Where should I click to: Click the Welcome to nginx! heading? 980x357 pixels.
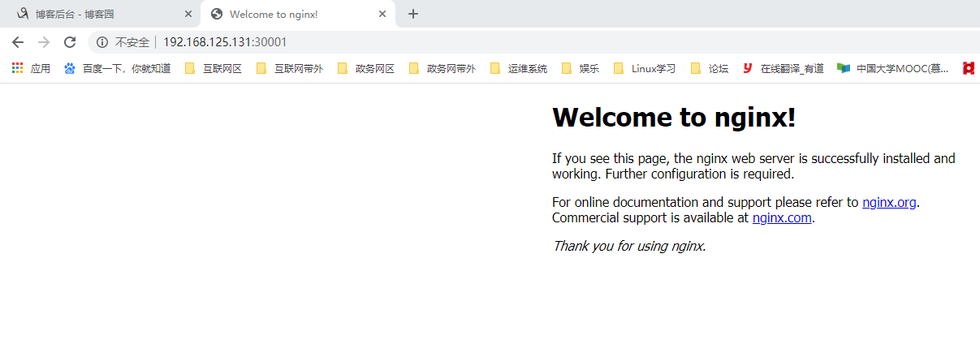(x=674, y=118)
